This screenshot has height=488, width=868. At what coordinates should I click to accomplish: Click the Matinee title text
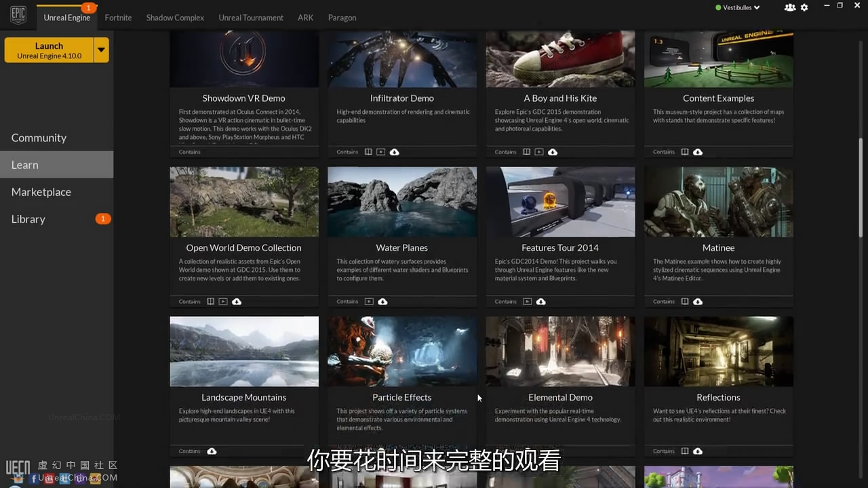pos(718,248)
